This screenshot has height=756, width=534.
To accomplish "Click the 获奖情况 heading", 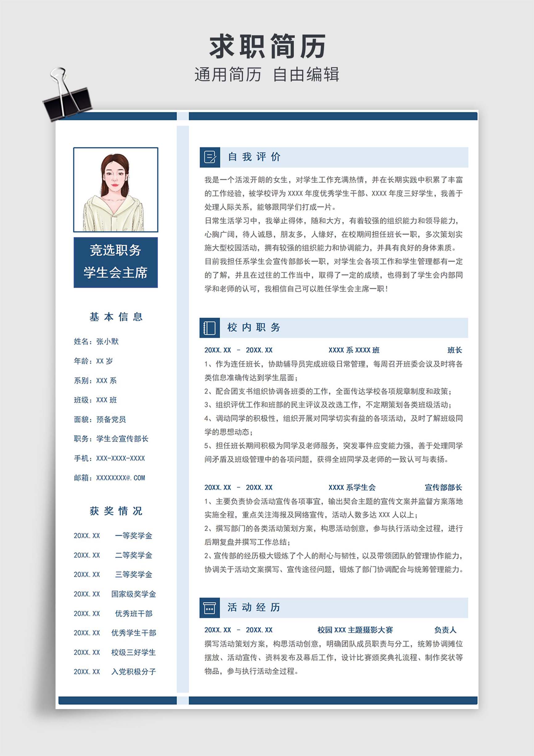I will click(116, 511).
